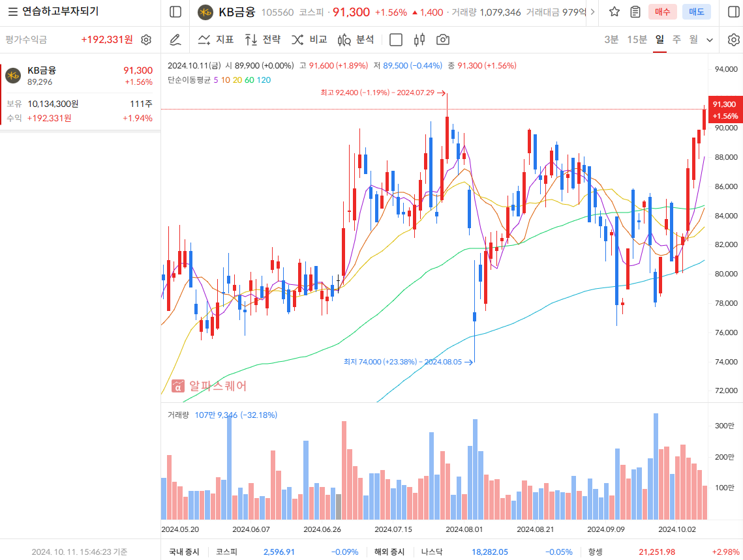Click the 2024. 10. 11. 15:46:23 기준 timestamp
Viewport: 743px width, 560px height.
click(x=79, y=552)
